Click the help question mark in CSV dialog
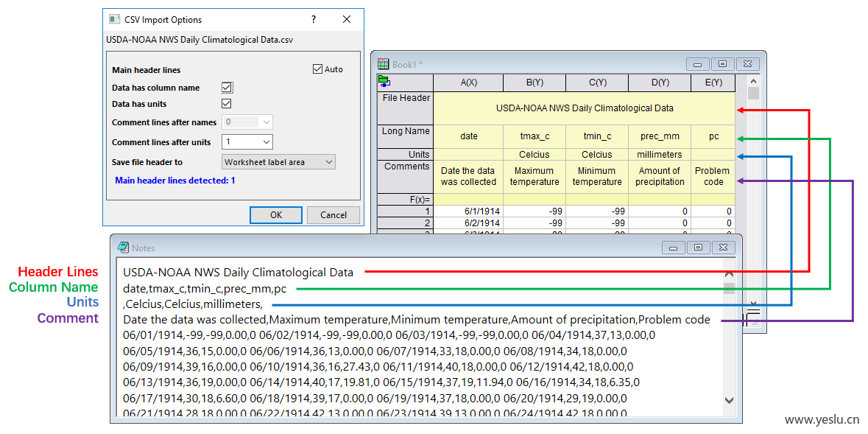The width and height of the screenshot is (868, 434). [x=314, y=19]
